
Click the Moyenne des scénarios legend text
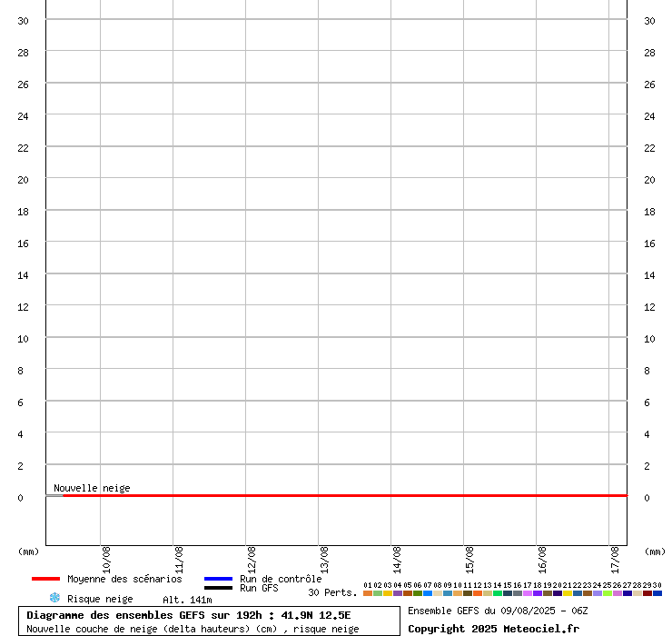(x=124, y=579)
